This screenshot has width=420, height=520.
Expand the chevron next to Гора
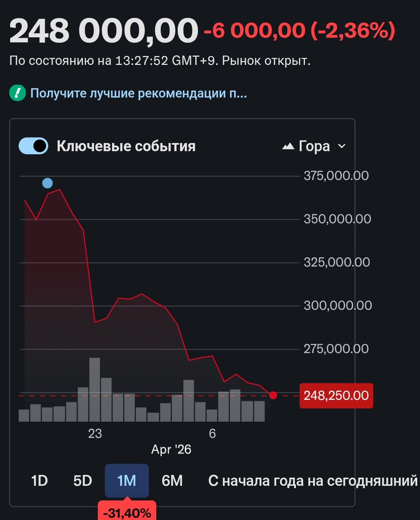point(342,146)
